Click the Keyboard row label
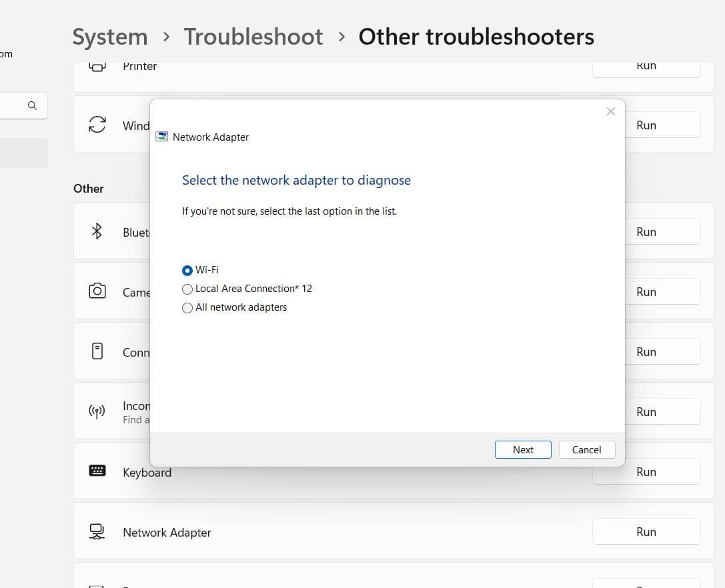The image size is (725, 588). [147, 473]
